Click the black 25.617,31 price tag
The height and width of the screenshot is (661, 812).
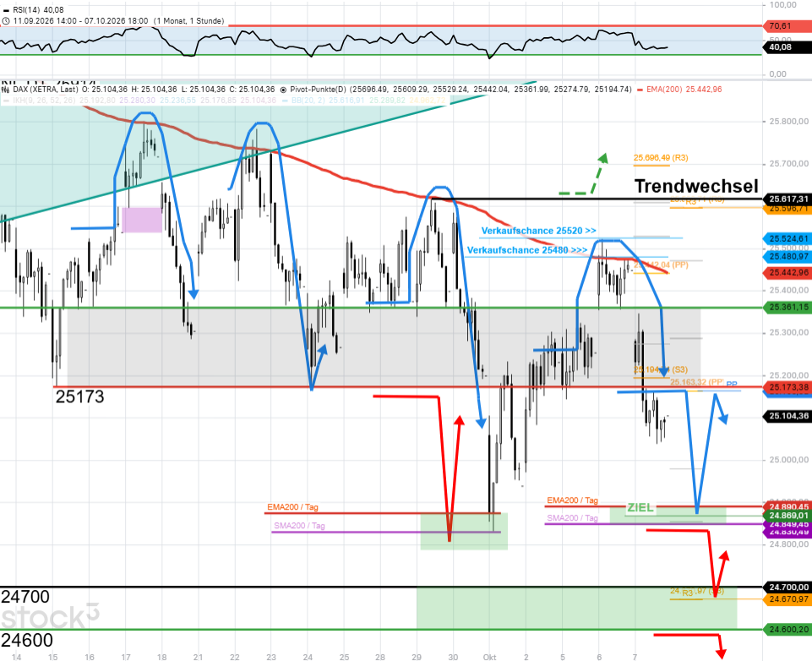(788, 199)
